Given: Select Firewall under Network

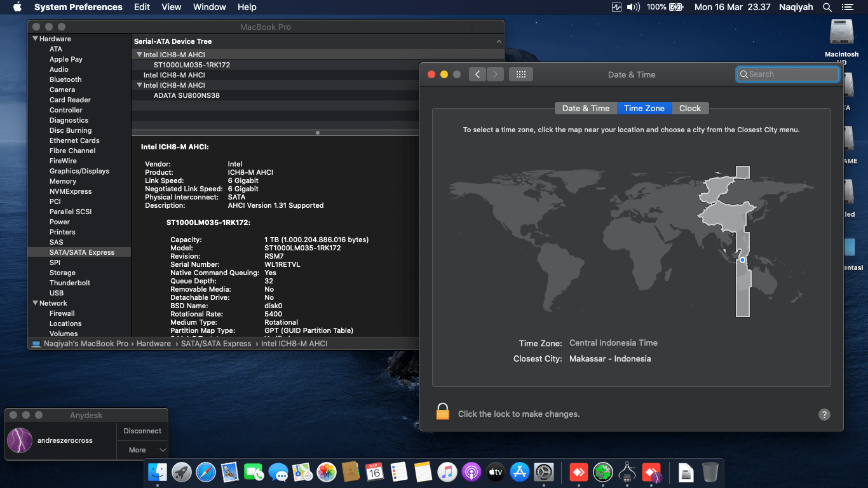Looking at the screenshot, I should [62, 313].
